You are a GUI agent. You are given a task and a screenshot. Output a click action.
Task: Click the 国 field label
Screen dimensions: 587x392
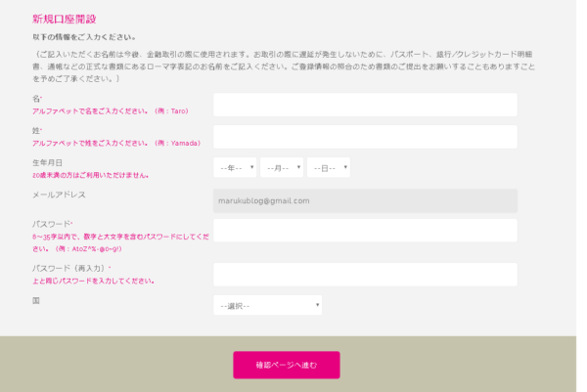[x=36, y=300]
